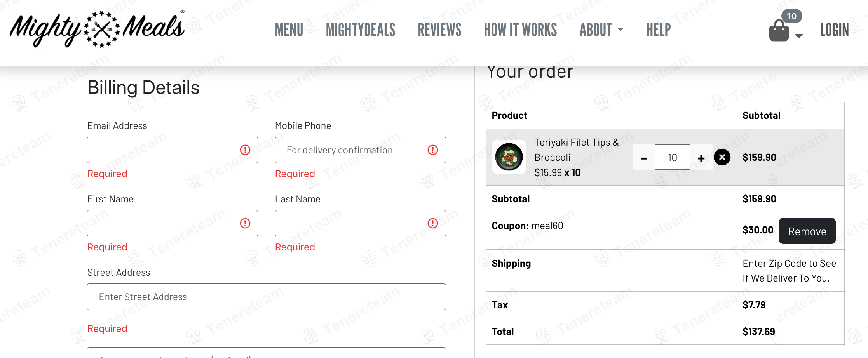Expand the cart dropdown arrow
The width and height of the screenshot is (868, 358).
pyautogui.click(x=799, y=36)
